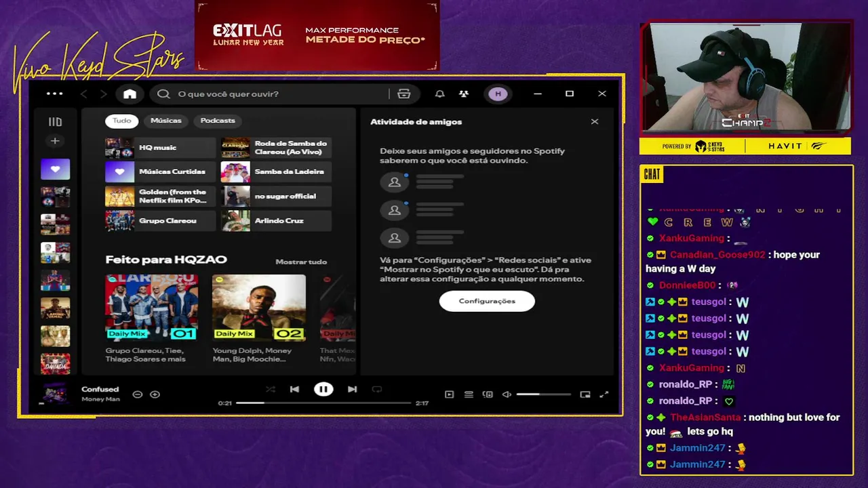Toggle the Now Playing view icon

click(449, 394)
